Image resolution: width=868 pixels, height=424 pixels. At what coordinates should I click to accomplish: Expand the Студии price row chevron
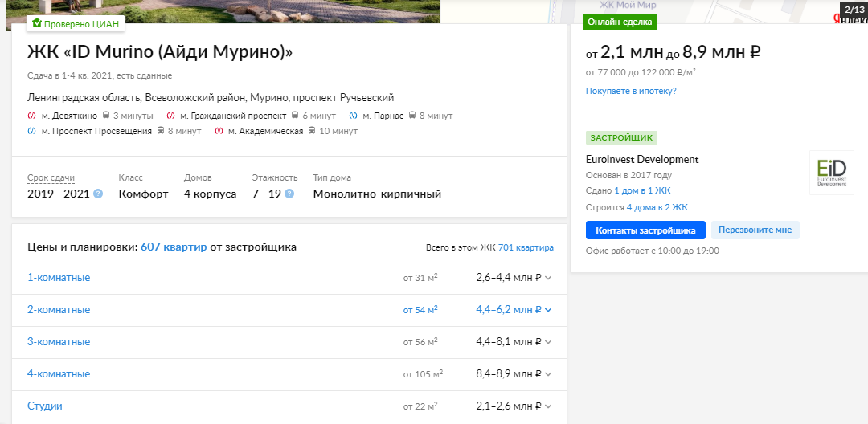(x=548, y=406)
